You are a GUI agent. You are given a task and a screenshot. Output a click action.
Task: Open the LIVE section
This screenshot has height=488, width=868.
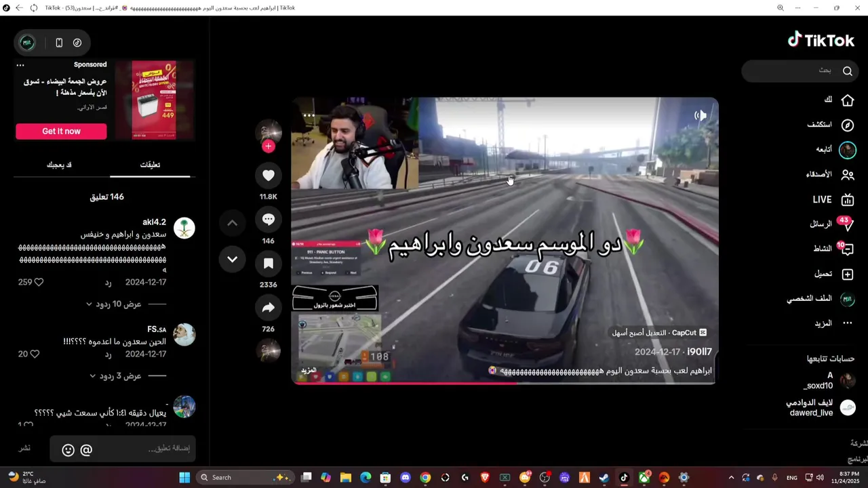point(833,199)
